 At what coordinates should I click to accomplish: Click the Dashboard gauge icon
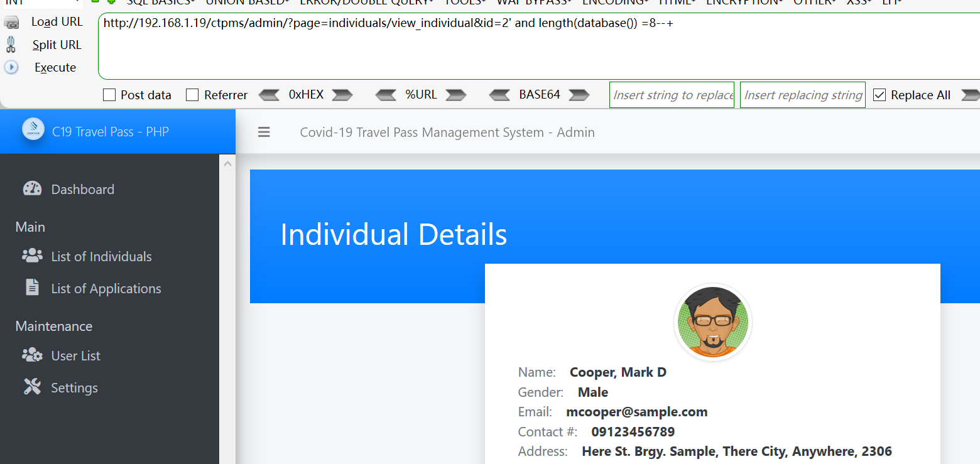click(x=32, y=188)
